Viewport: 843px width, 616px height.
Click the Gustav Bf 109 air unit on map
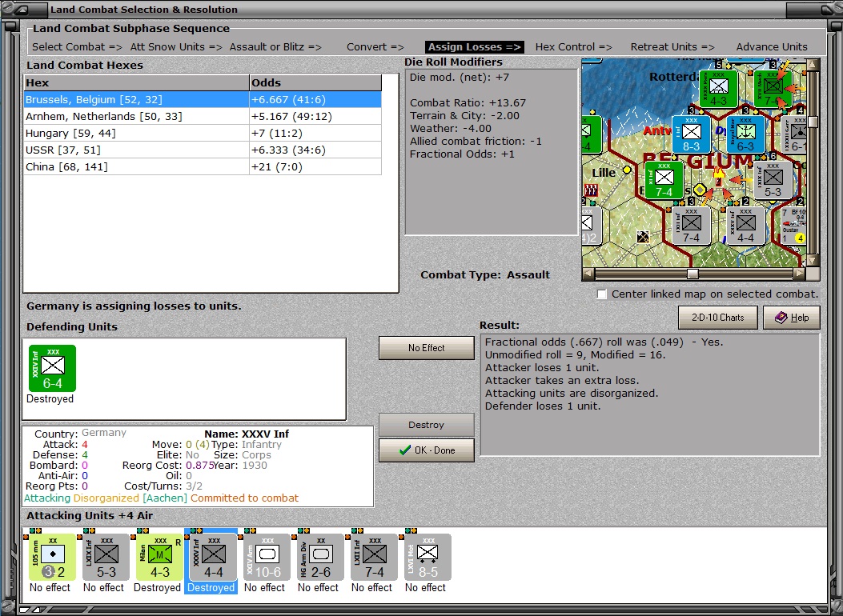pyautogui.click(x=793, y=226)
